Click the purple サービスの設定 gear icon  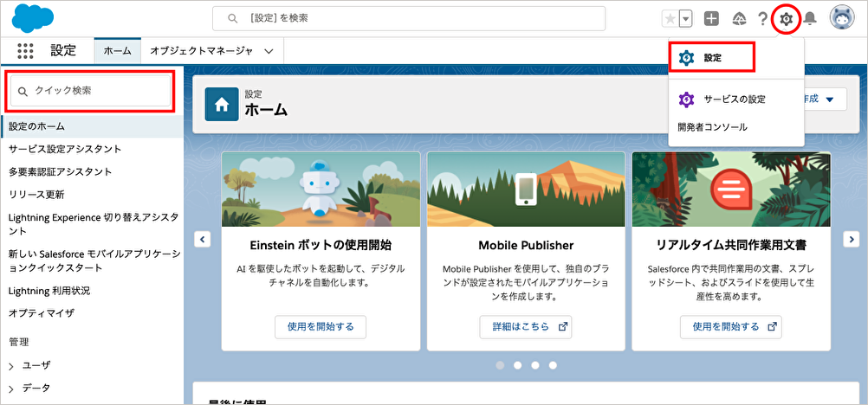pos(686,100)
